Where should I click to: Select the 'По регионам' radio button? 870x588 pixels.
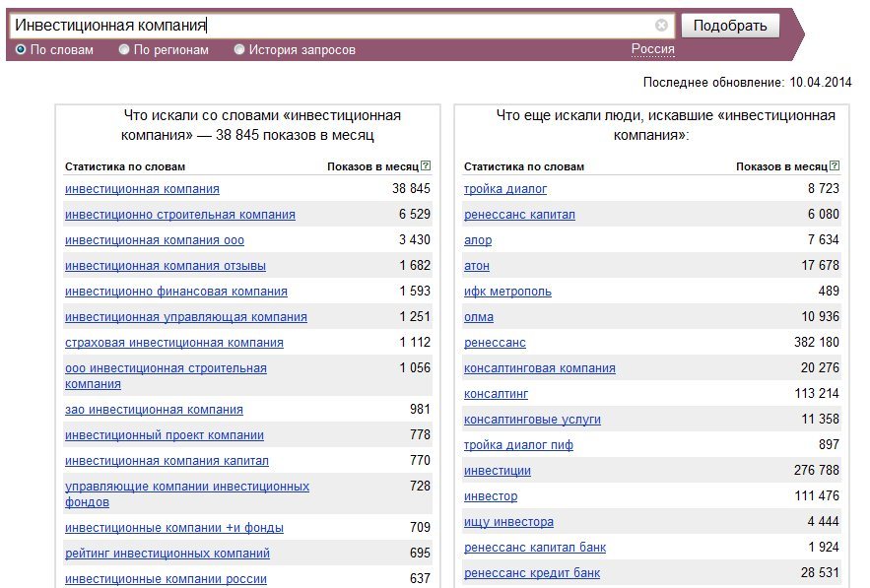point(124,49)
